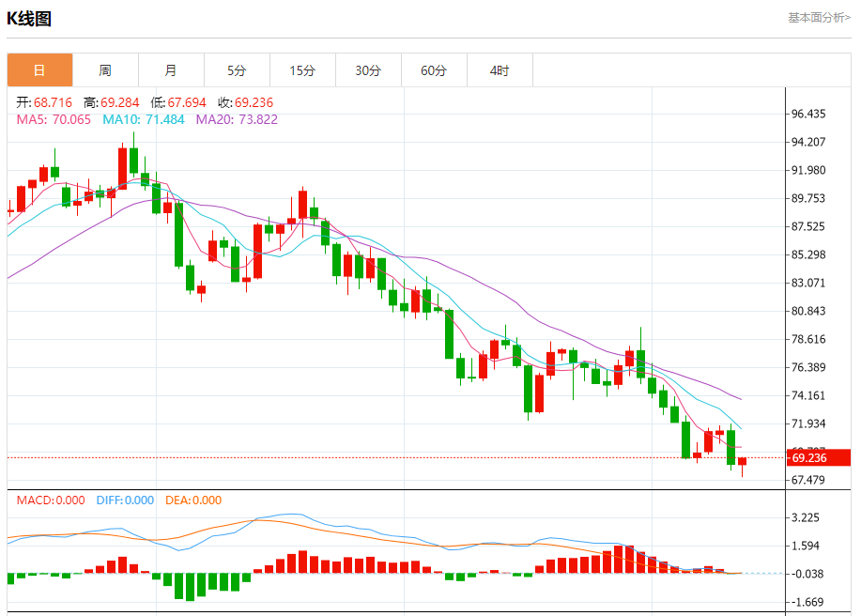861x616 pixels.
Task: Click the -0.038 MACD axis label
Action: click(x=807, y=574)
